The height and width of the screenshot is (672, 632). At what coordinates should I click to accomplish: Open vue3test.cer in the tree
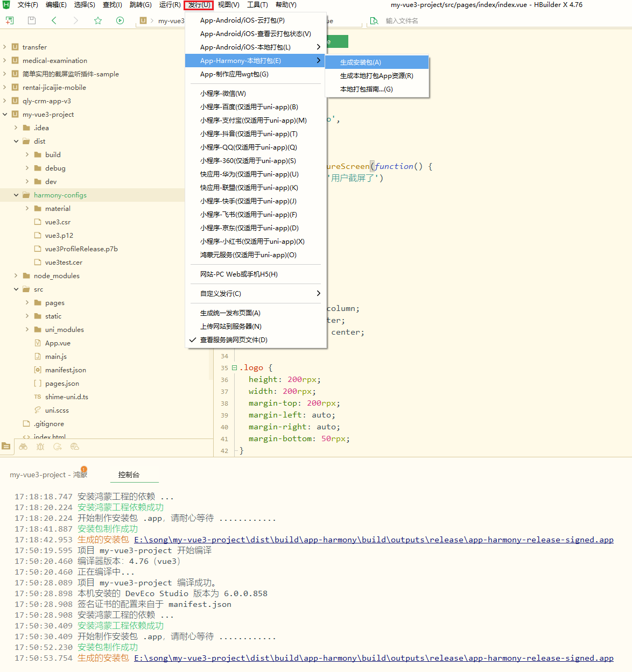pyautogui.click(x=64, y=262)
